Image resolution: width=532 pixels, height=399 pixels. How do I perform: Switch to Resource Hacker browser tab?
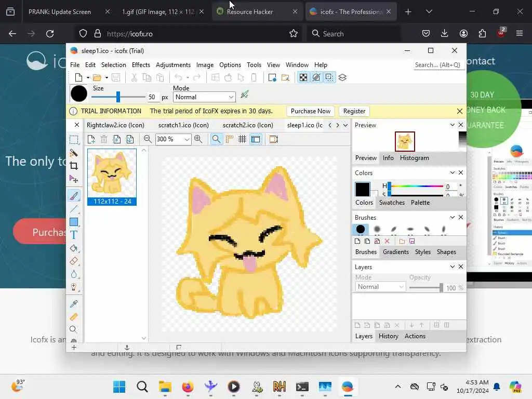pyautogui.click(x=250, y=12)
